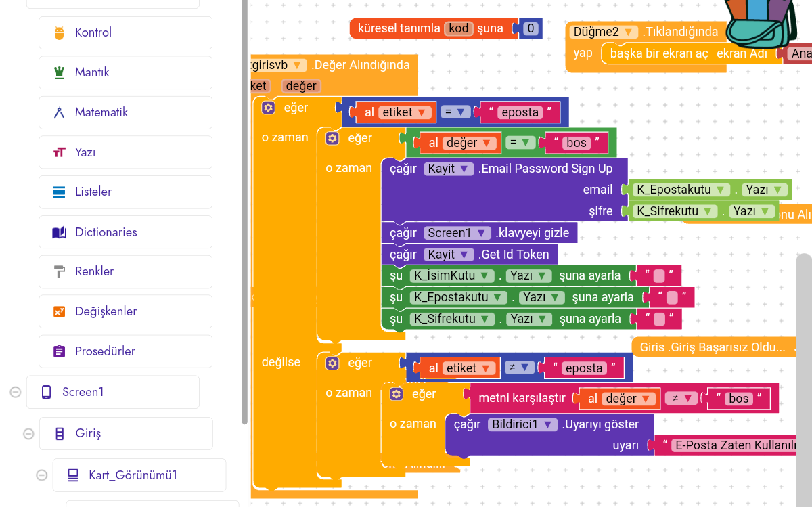The image size is (812, 507).
Task: Click the gear on the outer eğer block
Action: [269, 108]
